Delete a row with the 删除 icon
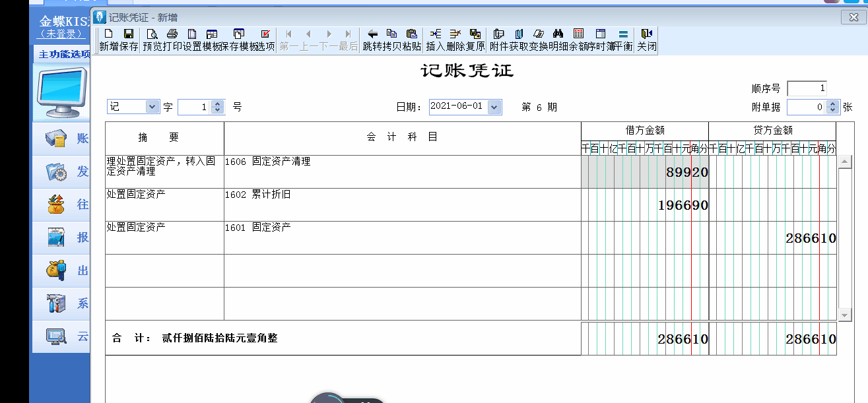Screen dimensions: 868x403 pos(455,34)
